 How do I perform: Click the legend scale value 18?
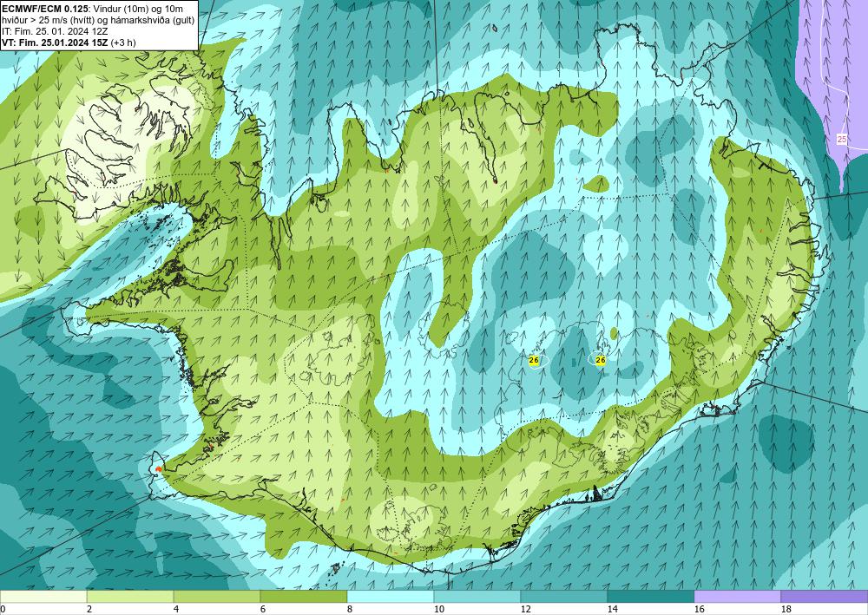(786, 609)
